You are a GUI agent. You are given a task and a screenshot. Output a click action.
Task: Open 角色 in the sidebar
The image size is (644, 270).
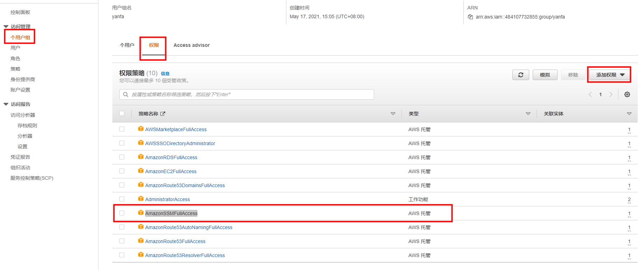[15, 58]
